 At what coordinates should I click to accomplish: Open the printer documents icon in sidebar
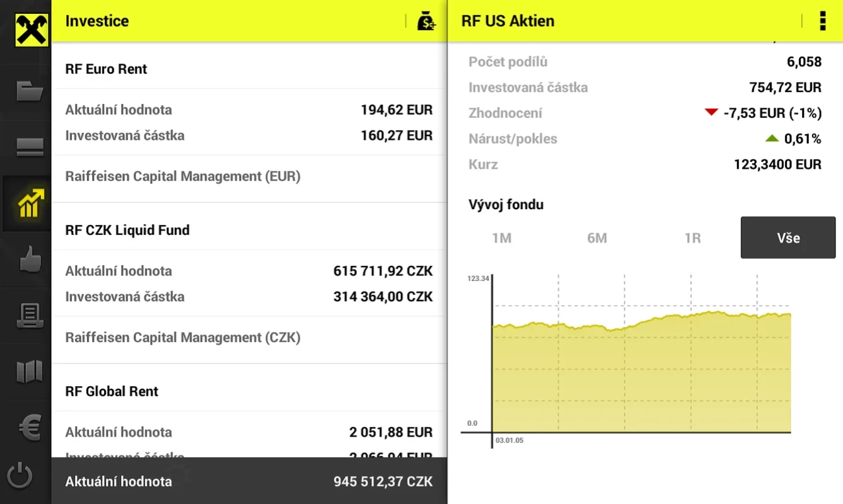tap(29, 315)
